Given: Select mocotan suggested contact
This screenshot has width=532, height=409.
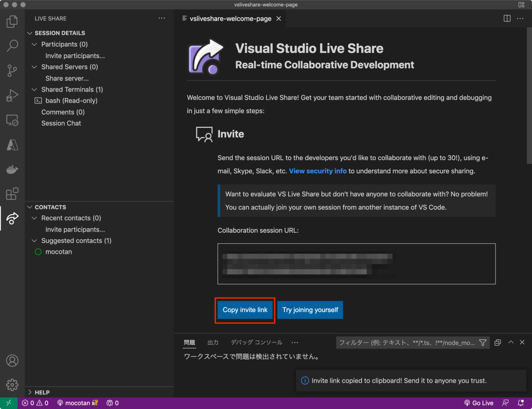Looking at the screenshot, I should pyautogui.click(x=59, y=252).
